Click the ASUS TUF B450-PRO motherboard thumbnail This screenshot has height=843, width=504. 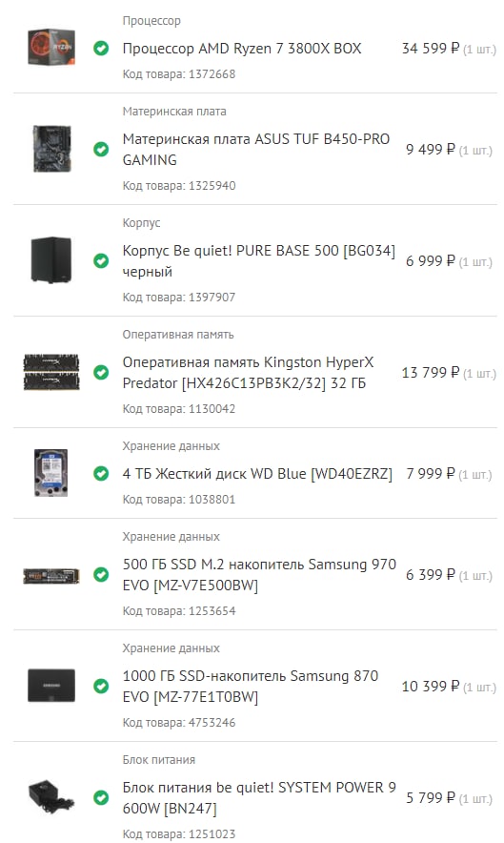(x=51, y=149)
